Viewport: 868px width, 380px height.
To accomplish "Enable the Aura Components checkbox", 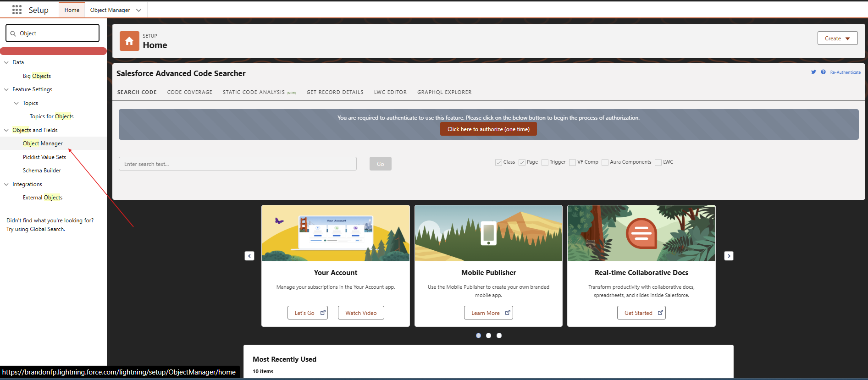I will 605,162.
